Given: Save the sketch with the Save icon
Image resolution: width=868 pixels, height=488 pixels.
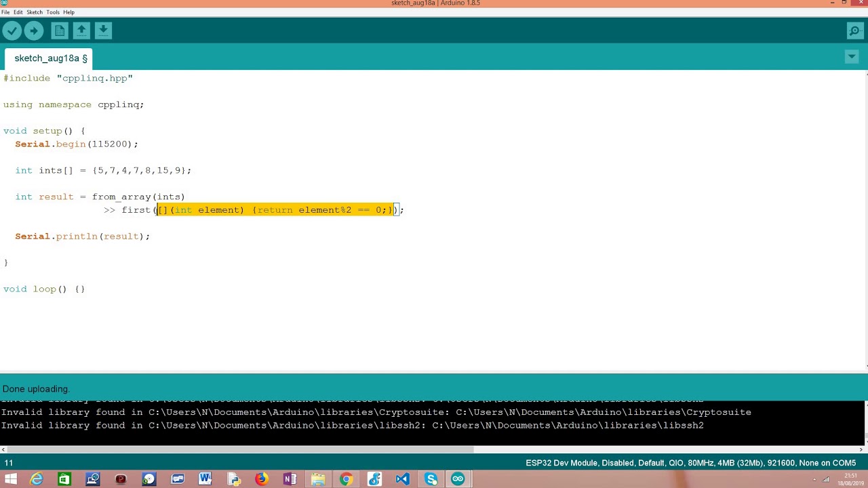Looking at the screenshot, I should [x=103, y=30].
